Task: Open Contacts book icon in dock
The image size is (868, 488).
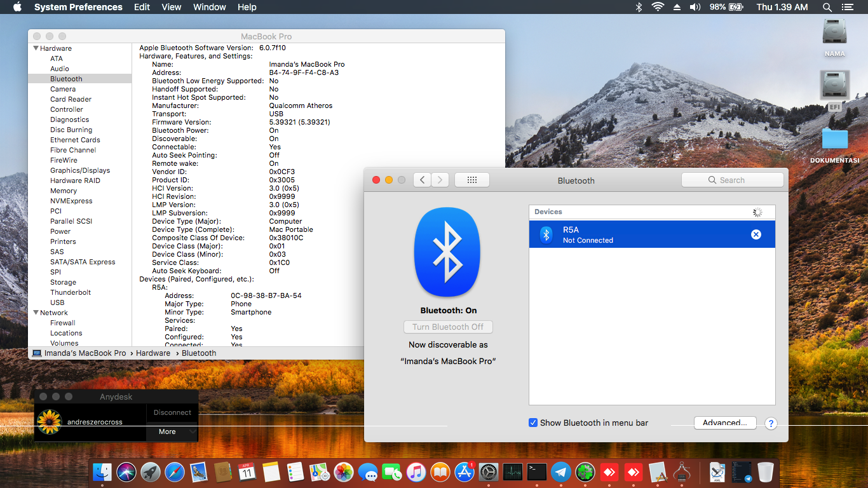Action: click(x=223, y=471)
